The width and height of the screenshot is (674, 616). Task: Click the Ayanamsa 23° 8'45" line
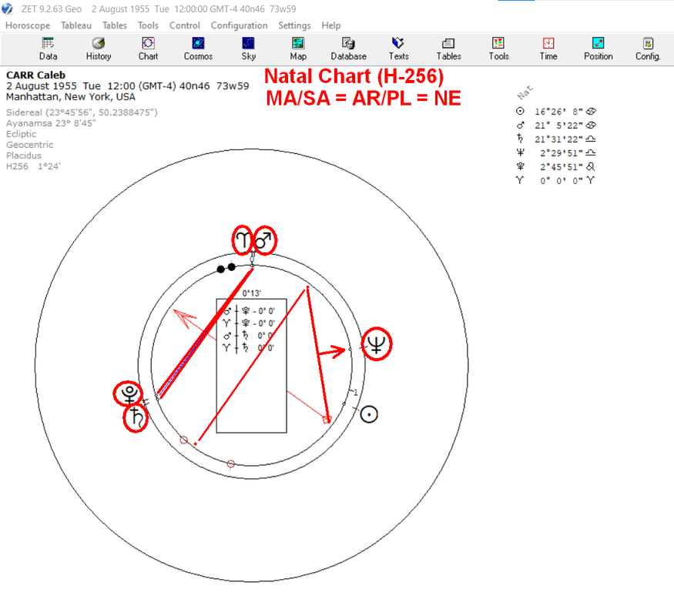pyautogui.click(x=51, y=123)
